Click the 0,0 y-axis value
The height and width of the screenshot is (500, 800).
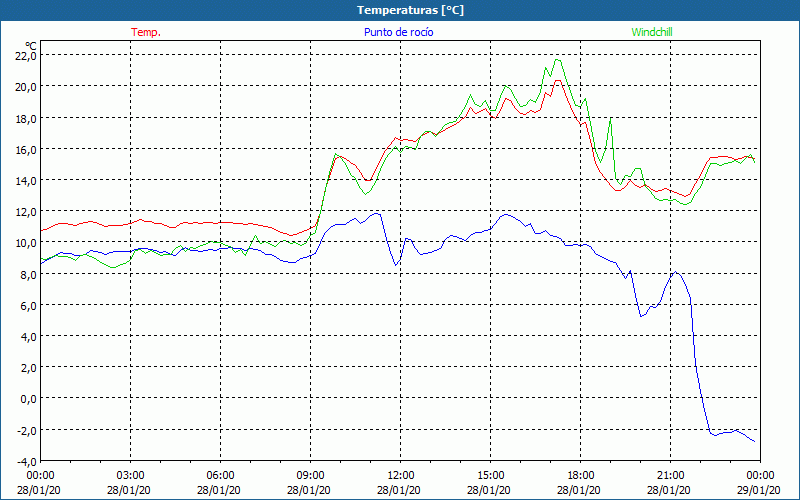pos(29,399)
